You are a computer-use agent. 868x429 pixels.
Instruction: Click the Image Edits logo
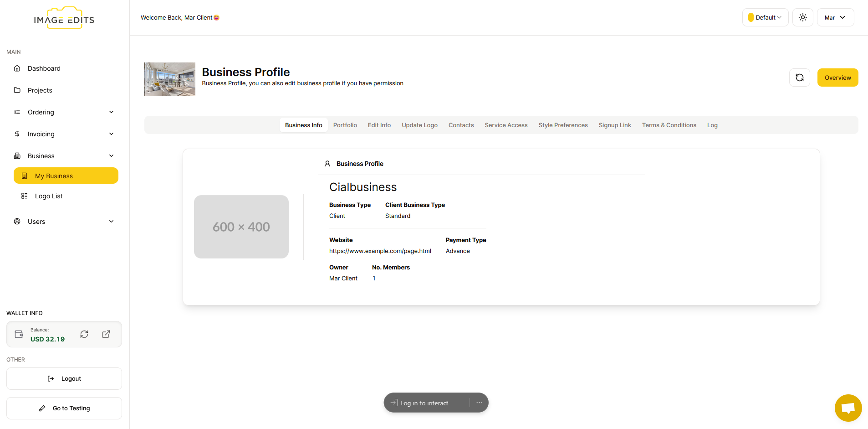tap(64, 19)
